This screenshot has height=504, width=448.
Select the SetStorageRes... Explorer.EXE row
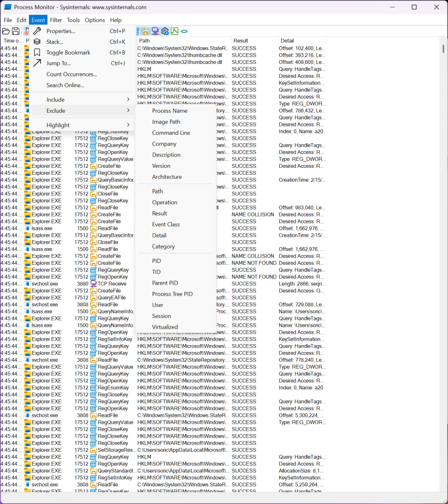(x=163, y=450)
